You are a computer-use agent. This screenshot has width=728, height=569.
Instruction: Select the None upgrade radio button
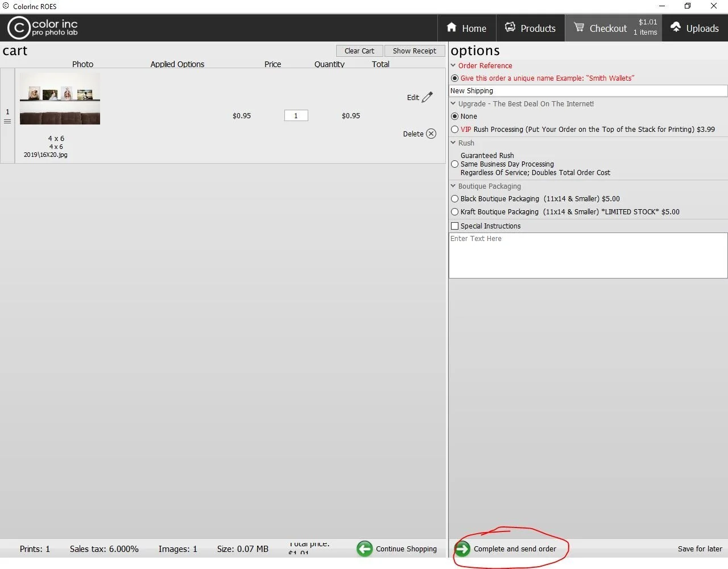[x=454, y=117]
